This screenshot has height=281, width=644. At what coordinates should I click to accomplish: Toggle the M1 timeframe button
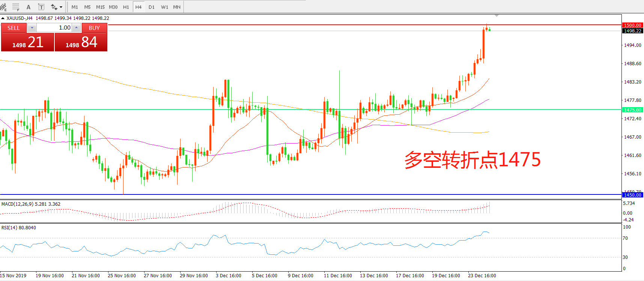tap(75, 7)
